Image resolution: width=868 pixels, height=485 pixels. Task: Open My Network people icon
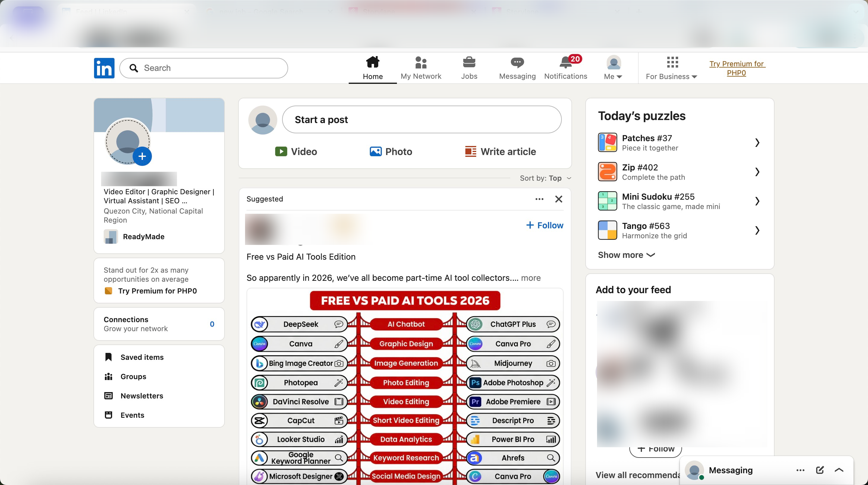pos(421,68)
